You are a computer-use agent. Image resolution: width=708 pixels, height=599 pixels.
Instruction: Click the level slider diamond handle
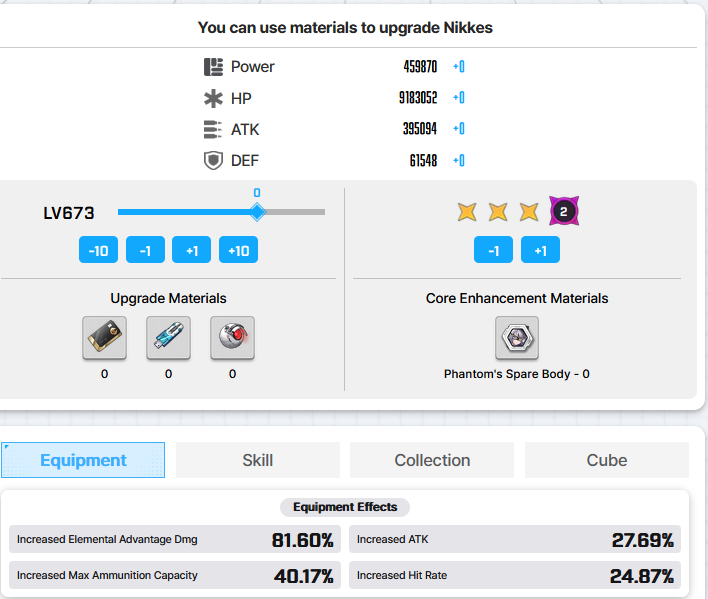pyautogui.click(x=257, y=212)
